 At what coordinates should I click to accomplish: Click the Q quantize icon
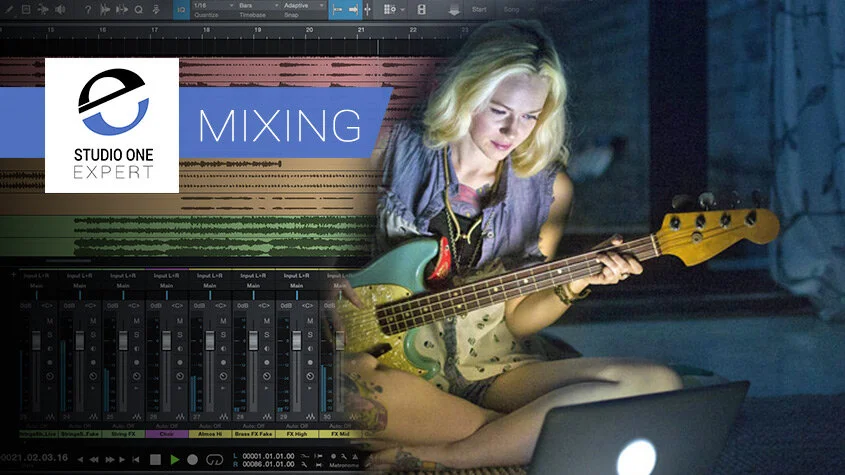pos(139,10)
